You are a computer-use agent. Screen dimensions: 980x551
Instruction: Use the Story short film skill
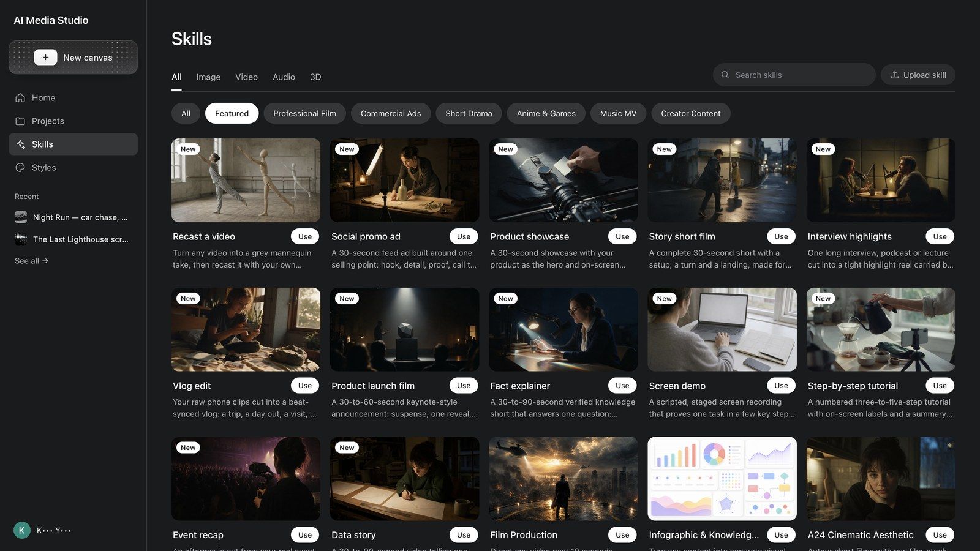pos(781,236)
